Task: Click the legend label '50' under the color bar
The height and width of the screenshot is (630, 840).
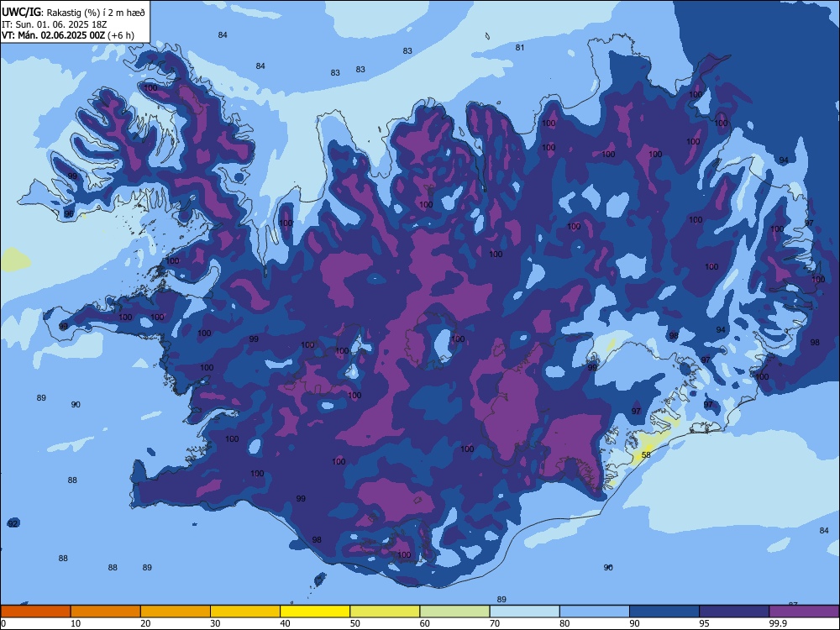Action: click(x=354, y=623)
